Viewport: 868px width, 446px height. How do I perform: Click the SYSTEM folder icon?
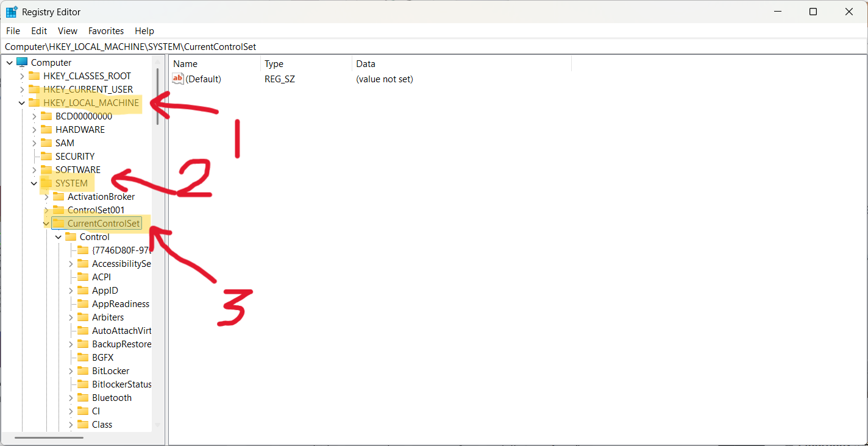point(46,183)
